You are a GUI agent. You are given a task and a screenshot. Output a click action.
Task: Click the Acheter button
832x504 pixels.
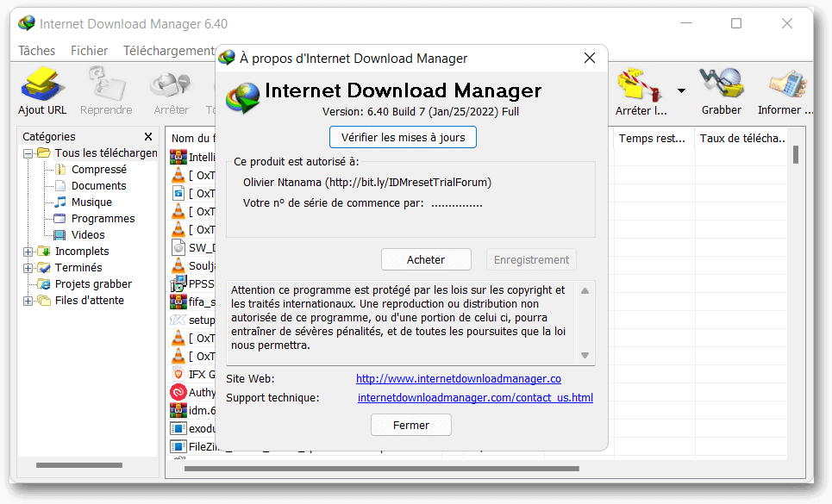click(426, 259)
